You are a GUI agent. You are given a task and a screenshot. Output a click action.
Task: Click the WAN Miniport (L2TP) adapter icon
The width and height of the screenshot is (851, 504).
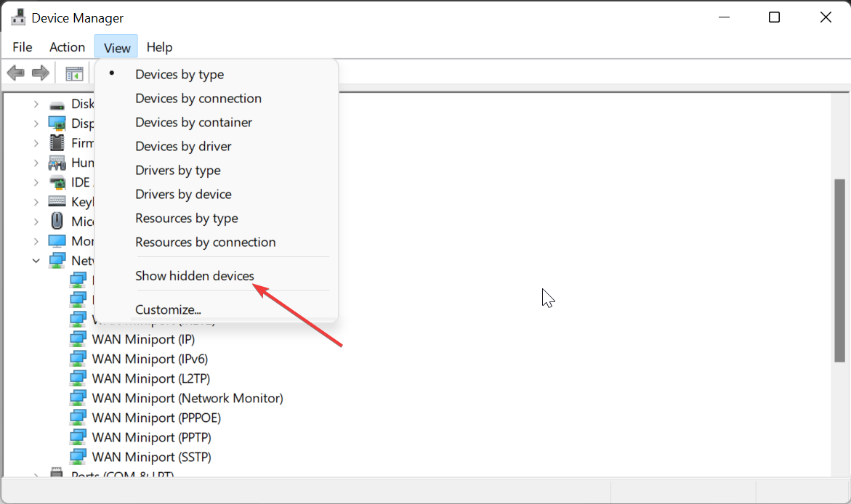tap(78, 378)
